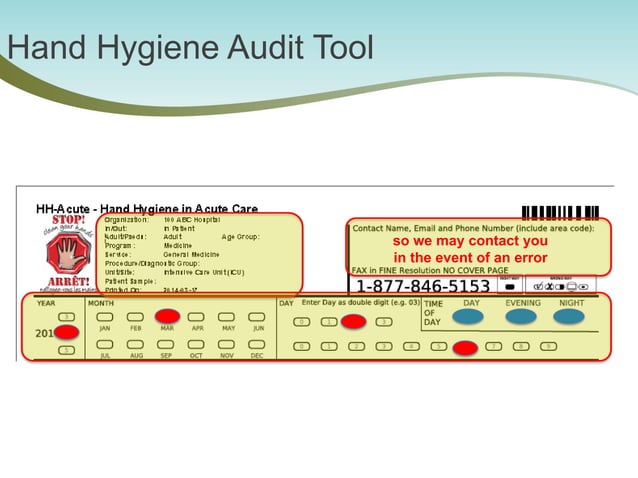This screenshot has width=638, height=478.
Task: Click the 'YEAR' section label
Action: pos(46,303)
